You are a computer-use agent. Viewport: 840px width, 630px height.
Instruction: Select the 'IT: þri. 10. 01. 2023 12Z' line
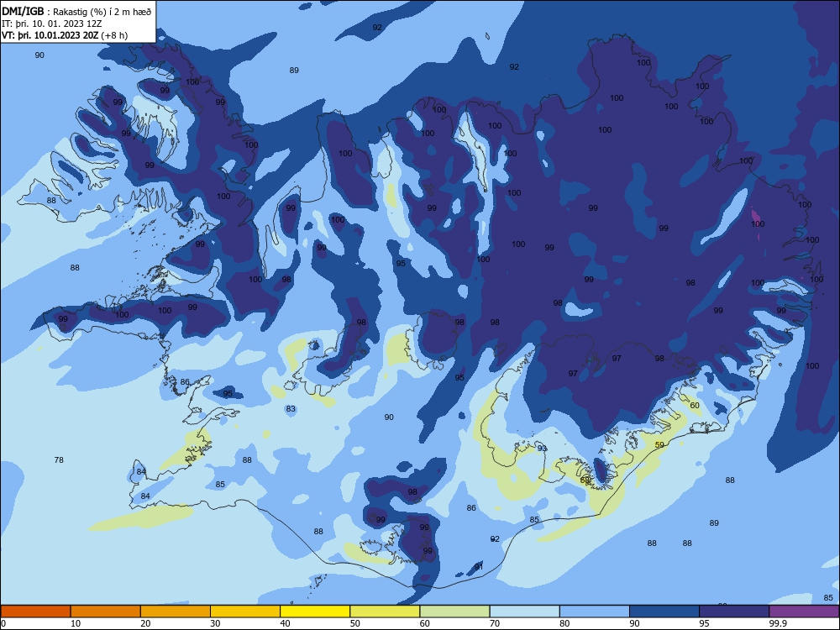51,24
